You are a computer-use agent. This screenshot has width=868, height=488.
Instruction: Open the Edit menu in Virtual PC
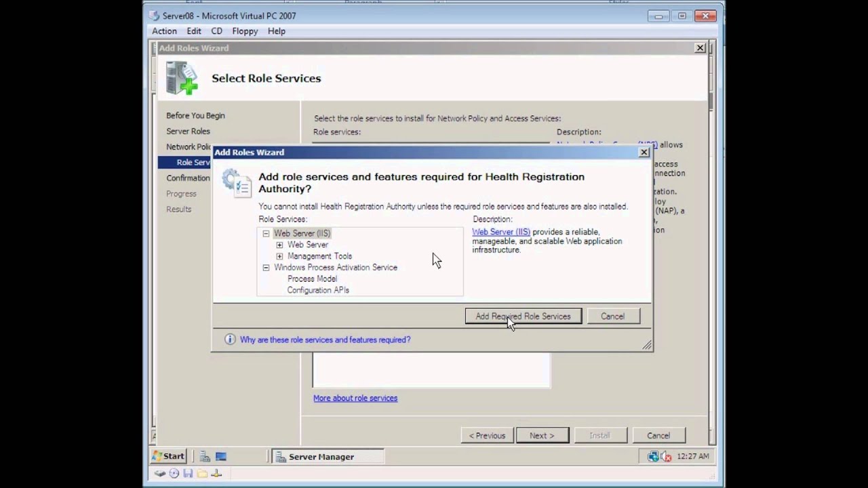(x=194, y=31)
